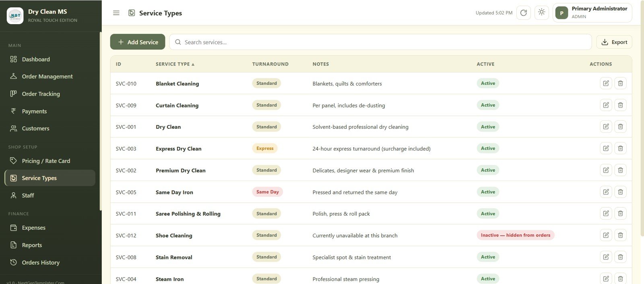Click the magnifier icon in search bar
Screen dimensions: 644x284
pyautogui.click(x=178, y=42)
